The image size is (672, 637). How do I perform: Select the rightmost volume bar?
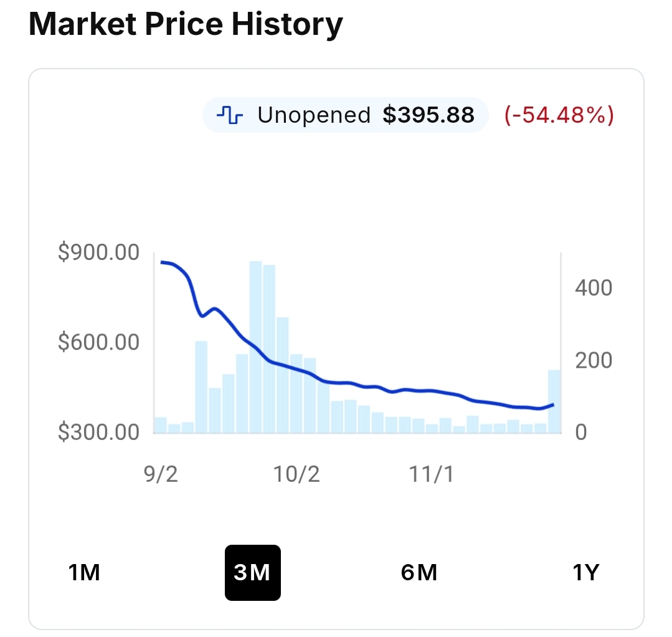[x=554, y=401]
